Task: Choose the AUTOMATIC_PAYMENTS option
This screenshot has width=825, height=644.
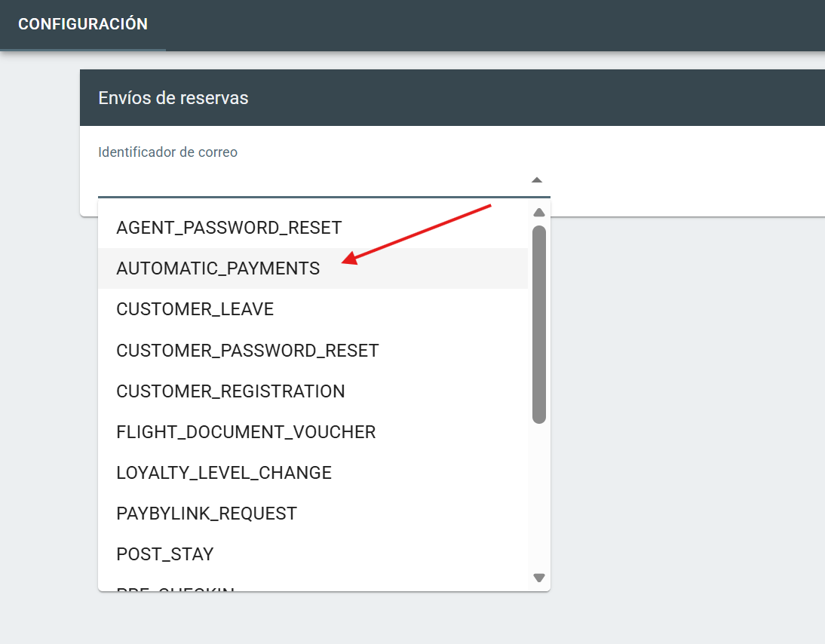Action: click(218, 268)
